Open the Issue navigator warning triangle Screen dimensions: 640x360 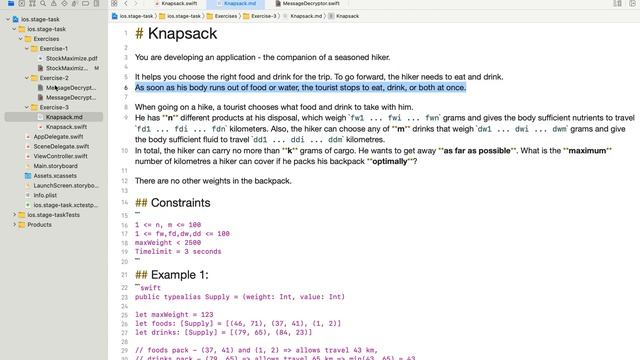coord(53,3)
